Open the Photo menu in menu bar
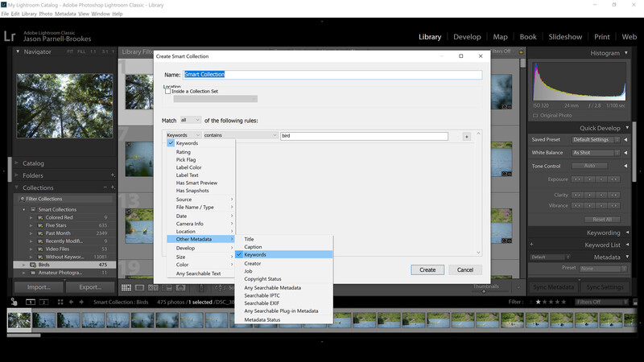The width and height of the screenshot is (644, 362). 46,14
